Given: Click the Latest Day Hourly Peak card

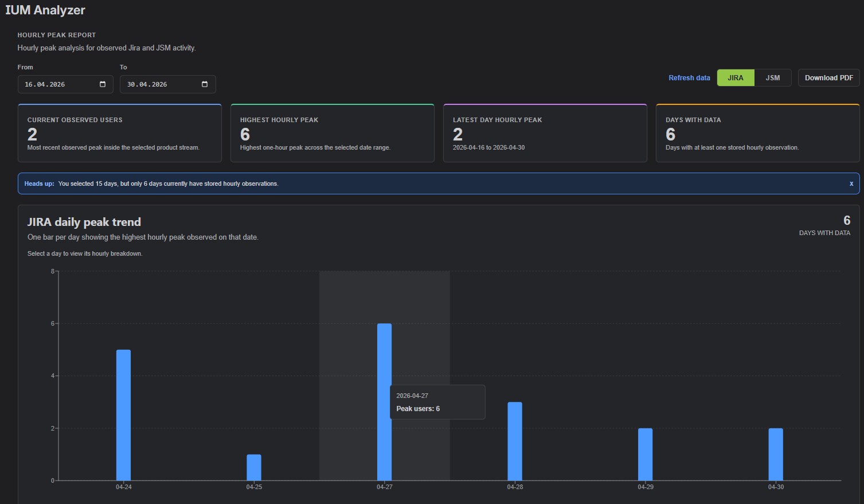Looking at the screenshot, I should [x=545, y=133].
